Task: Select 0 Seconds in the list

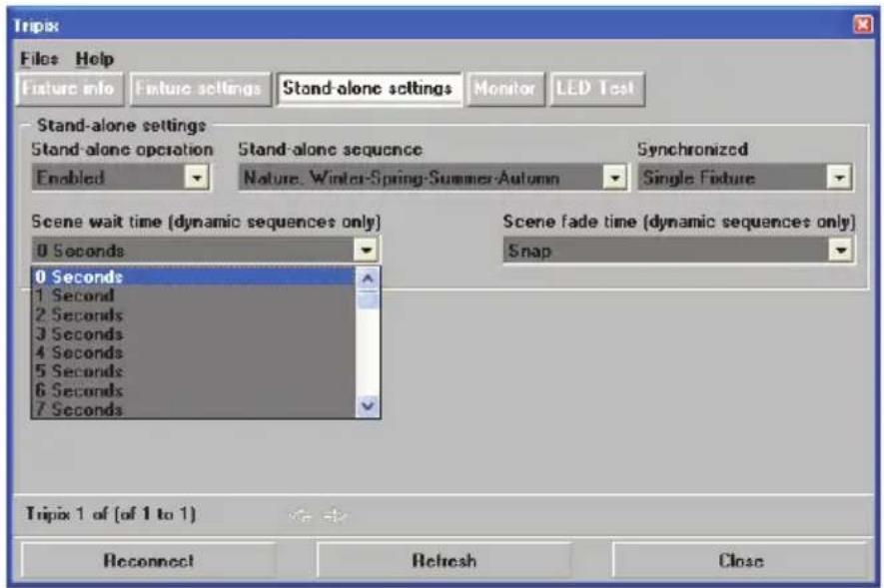Action: point(194,277)
